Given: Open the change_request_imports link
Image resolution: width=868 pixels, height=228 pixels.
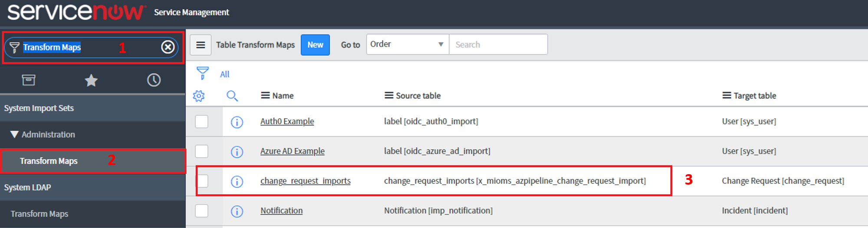Looking at the screenshot, I should [306, 181].
